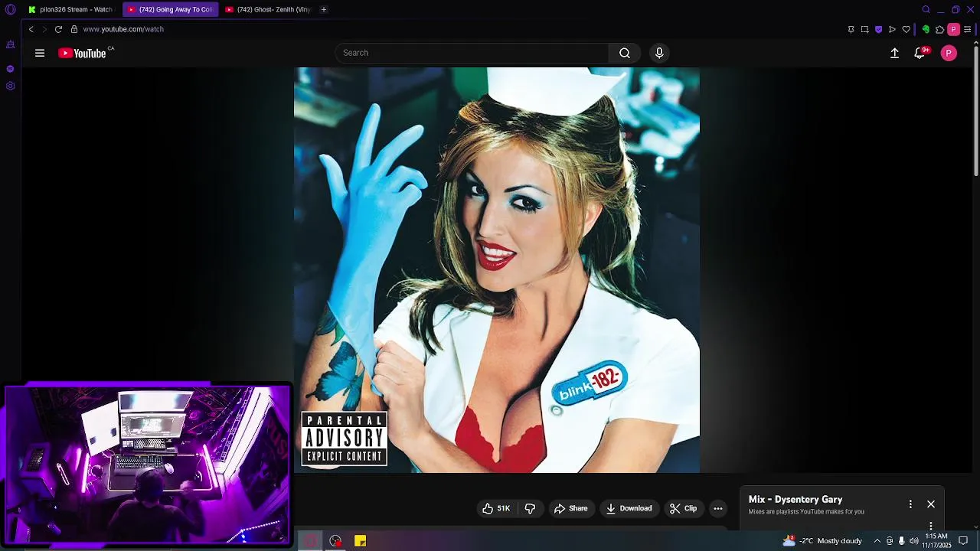Add page to bookmarks with heart icon
Image resolution: width=980 pixels, height=551 pixels.
pyautogui.click(x=906, y=29)
